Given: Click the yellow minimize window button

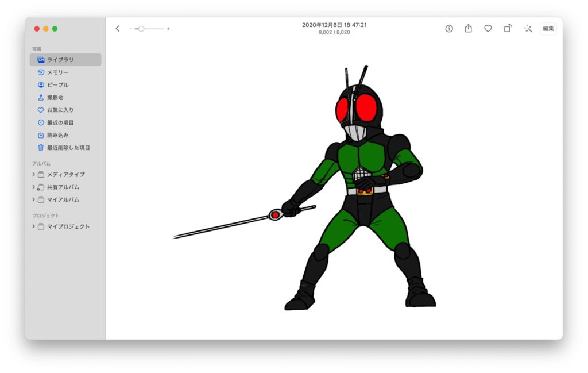Looking at the screenshot, I should (46, 29).
